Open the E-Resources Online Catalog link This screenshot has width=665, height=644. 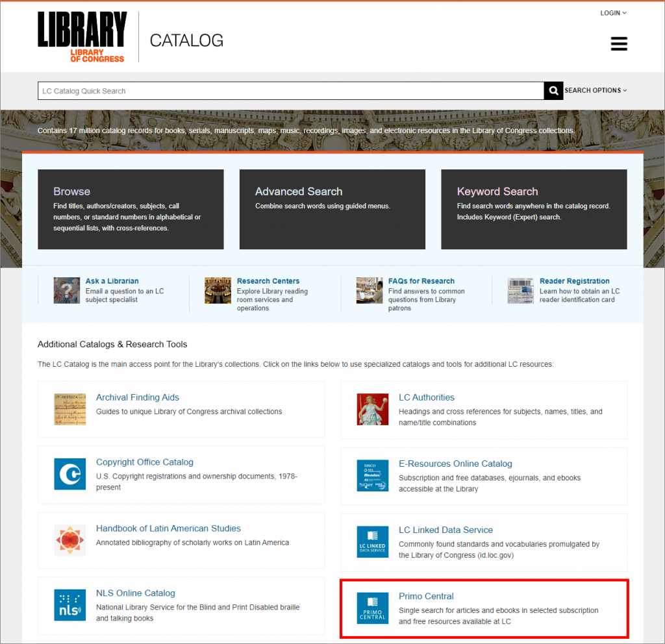point(455,464)
